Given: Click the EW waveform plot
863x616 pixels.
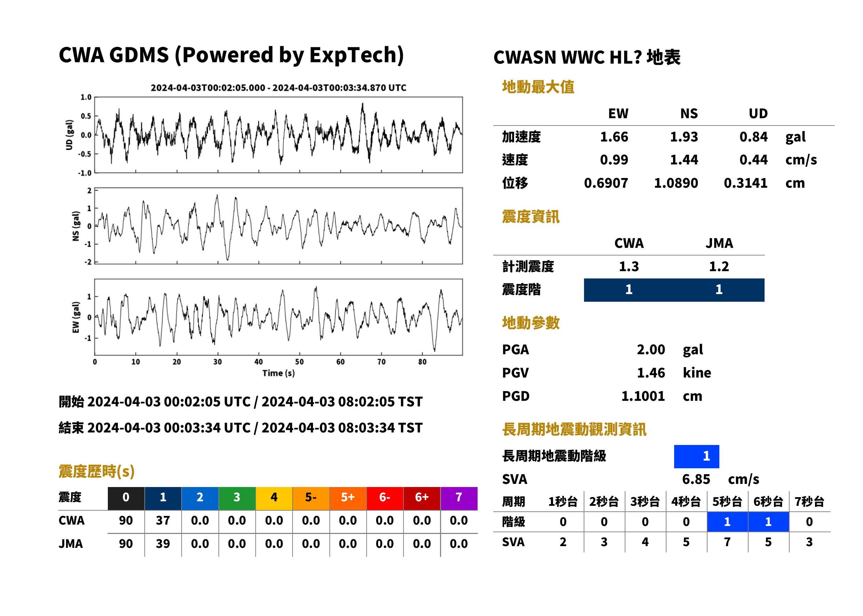Looking at the screenshot, I should click(x=278, y=317).
